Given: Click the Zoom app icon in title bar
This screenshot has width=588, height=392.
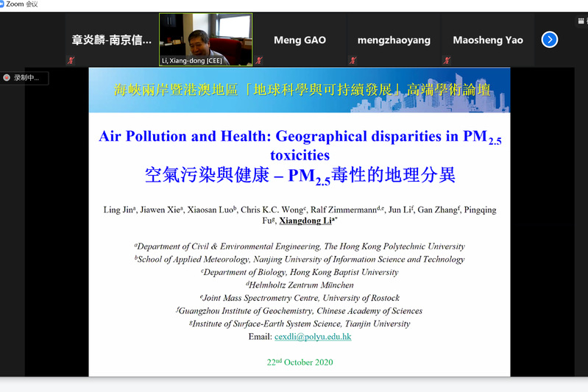Looking at the screenshot, I should click(x=3, y=4).
